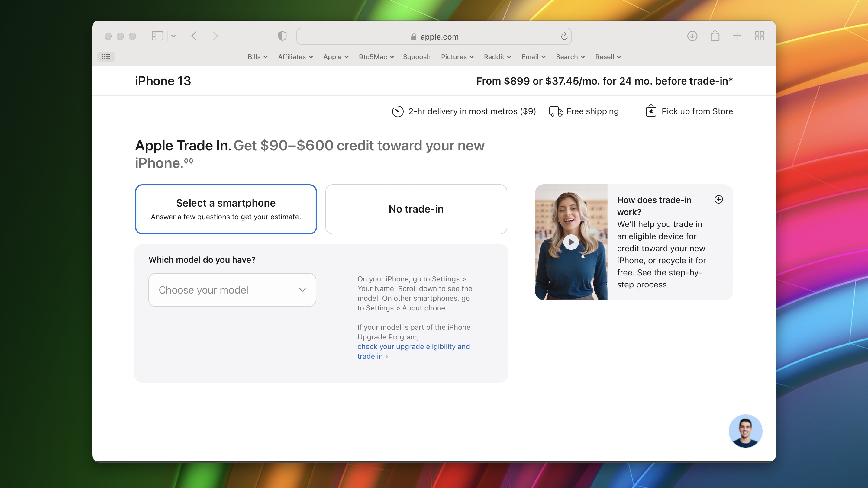
Task: Choose the "No trade-in" option
Action: click(416, 209)
